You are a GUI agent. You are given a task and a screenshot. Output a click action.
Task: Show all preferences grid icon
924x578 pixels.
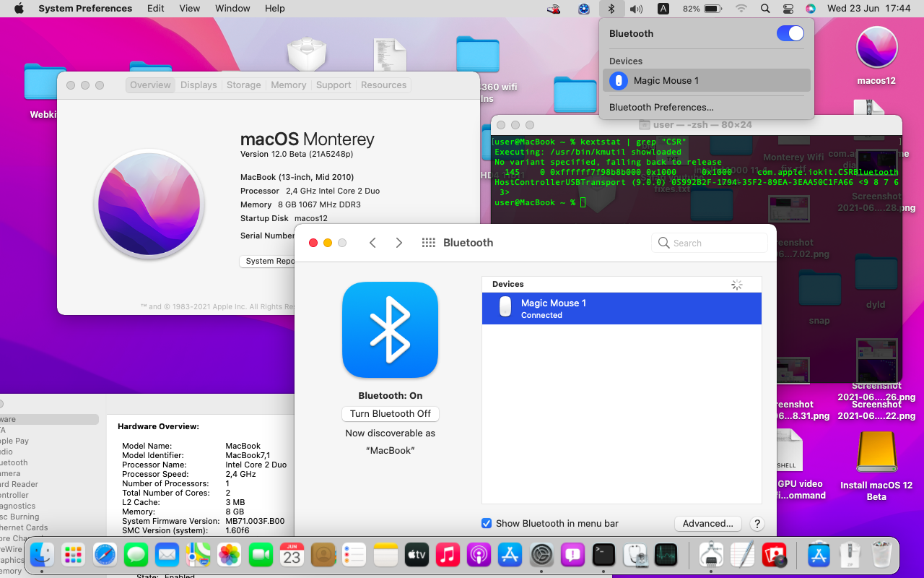[x=428, y=243]
